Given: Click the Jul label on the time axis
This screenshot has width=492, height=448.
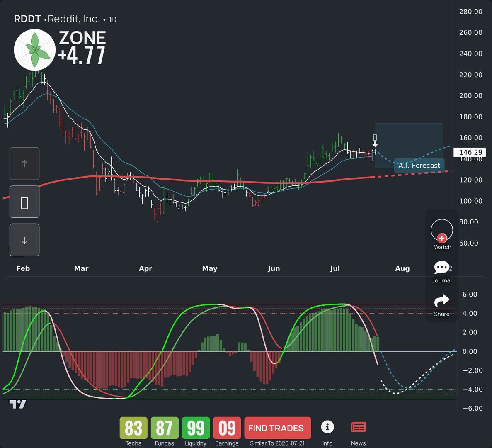Looking at the screenshot, I should tap(335, 268).
